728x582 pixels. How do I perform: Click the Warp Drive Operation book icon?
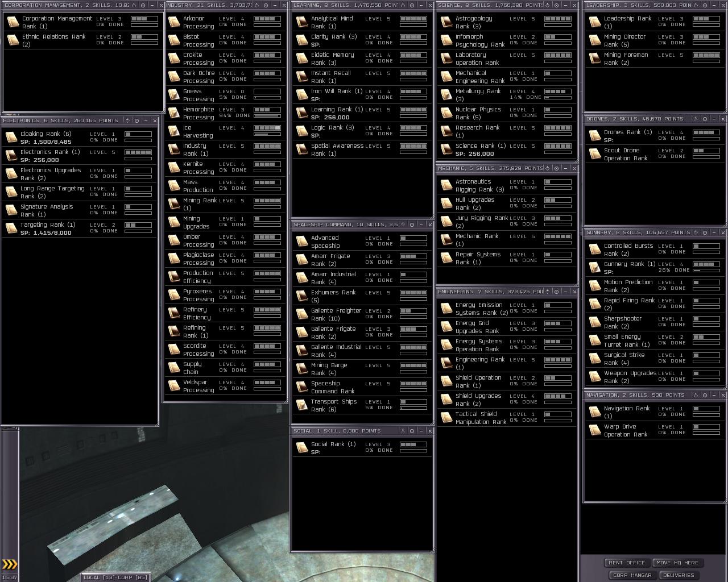[595, 430]
